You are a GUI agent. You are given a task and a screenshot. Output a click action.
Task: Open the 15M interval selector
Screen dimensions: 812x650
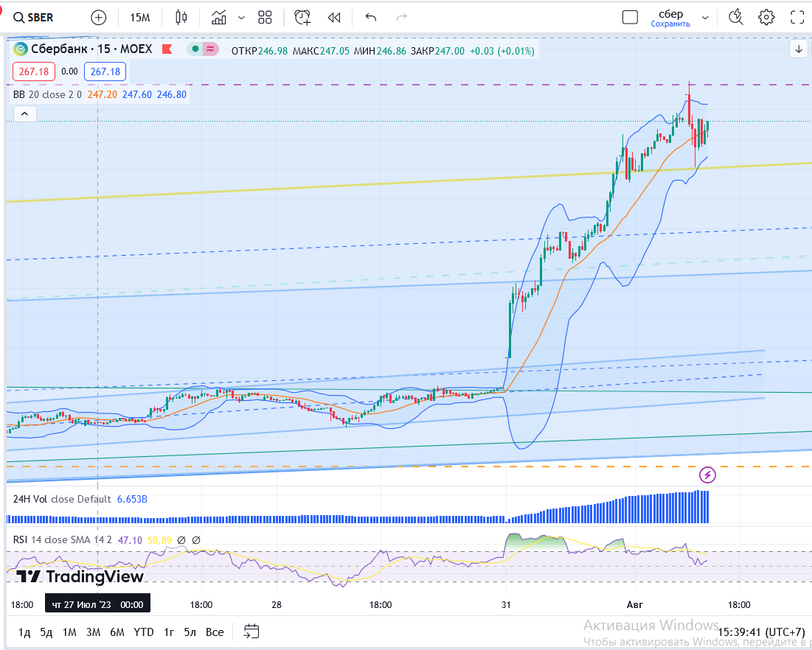(140, 18)
